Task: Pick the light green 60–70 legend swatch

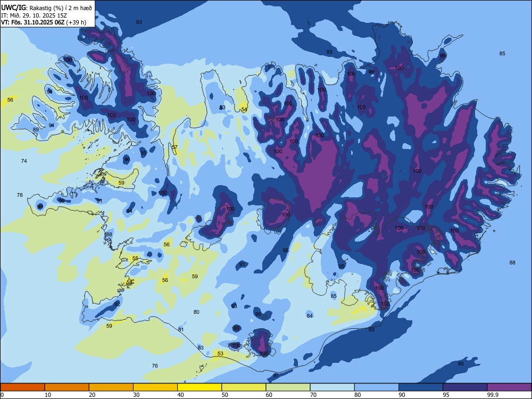Action: (x=288, y=387)
